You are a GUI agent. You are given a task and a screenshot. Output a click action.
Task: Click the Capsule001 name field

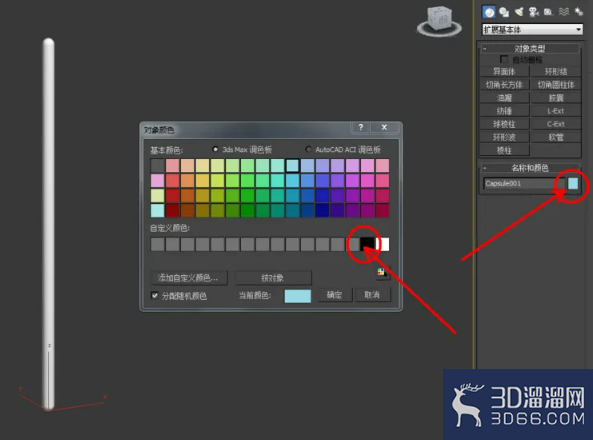coord(524,183)
